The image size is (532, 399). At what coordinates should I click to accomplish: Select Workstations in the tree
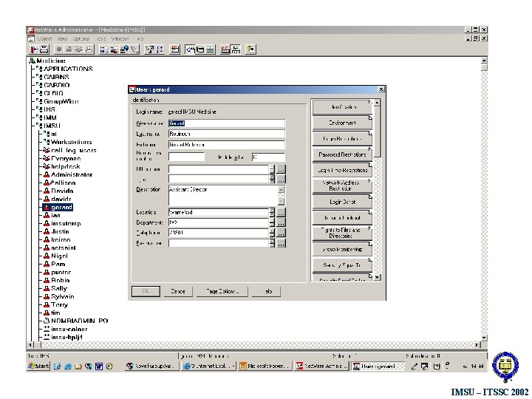coord(71,142)
